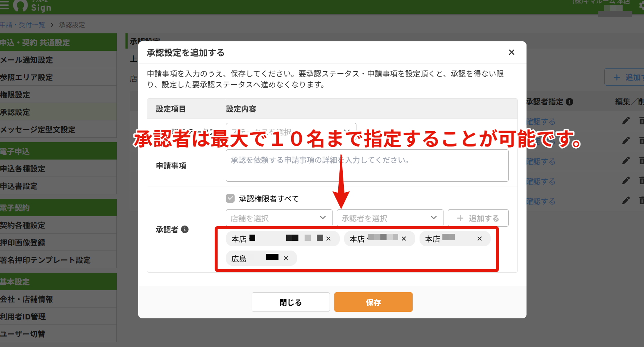Open 会社・店舗情報 in sidebar
Viewport: 644px width, 347px height.
[x=58, y=299]
